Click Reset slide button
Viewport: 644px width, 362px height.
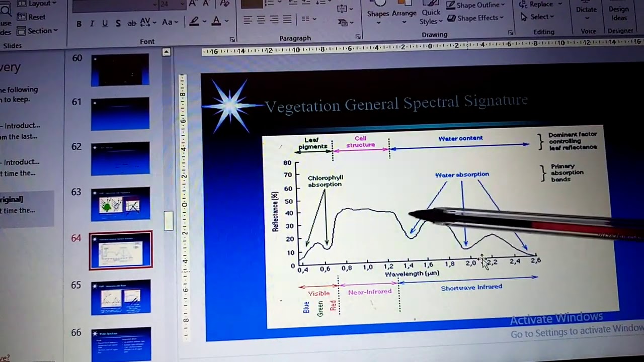(x=31, y=17)
